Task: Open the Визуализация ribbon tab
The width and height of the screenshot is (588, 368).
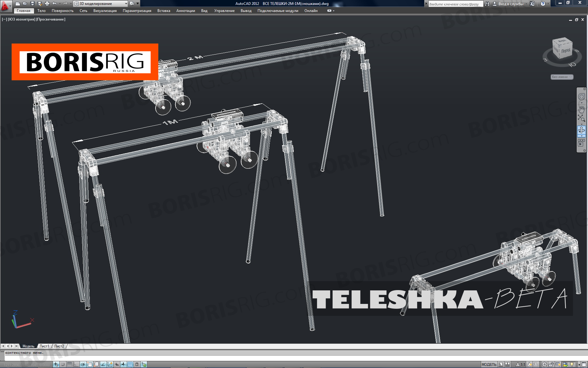Action: click(x=105, y=11)
